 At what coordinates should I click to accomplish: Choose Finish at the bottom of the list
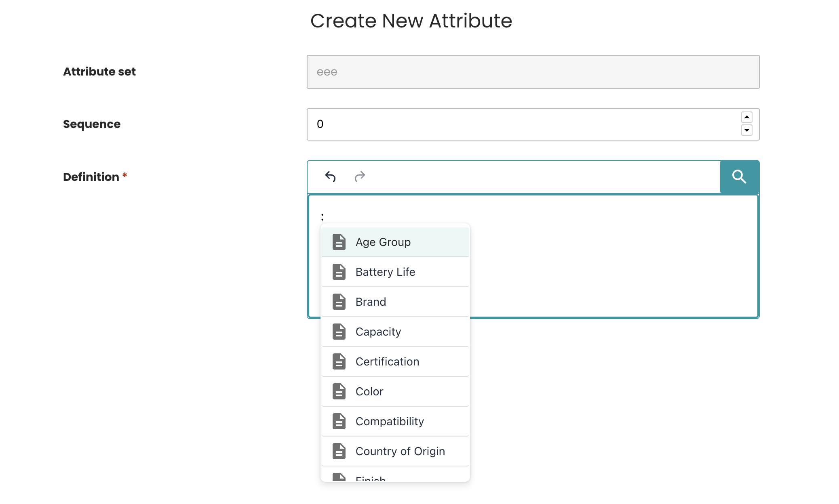click(x=370, y=479)
